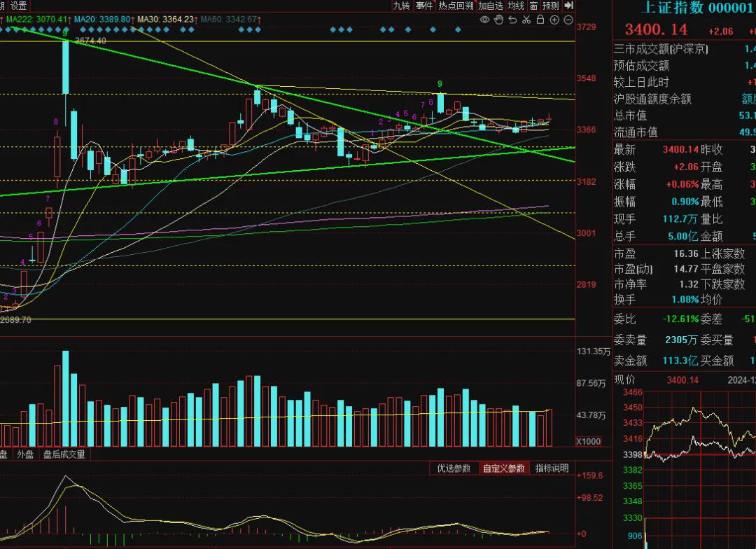Open the 九转 indicator button
This screenshot has height=549, width=756.
coord(401,6)
